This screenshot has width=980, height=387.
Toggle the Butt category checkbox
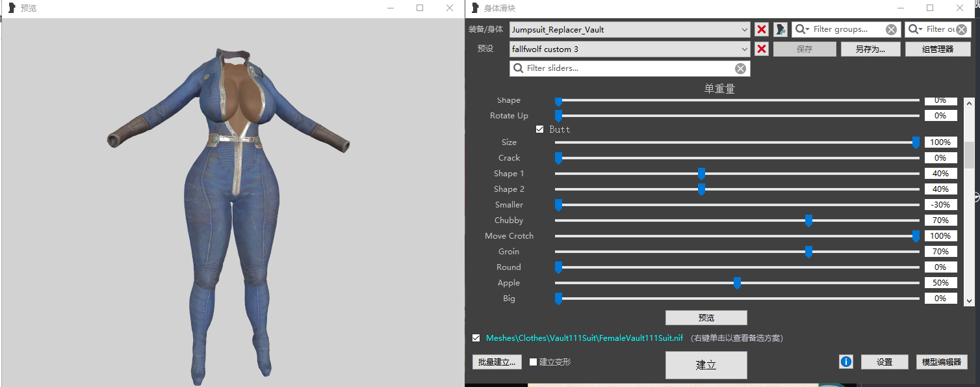539,129
